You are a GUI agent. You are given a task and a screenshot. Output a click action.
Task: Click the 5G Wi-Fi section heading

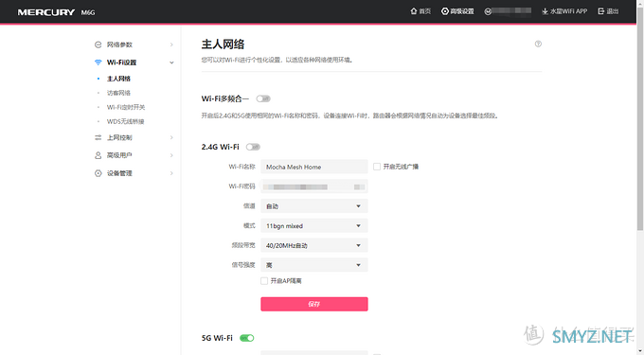tap(217, 338)
